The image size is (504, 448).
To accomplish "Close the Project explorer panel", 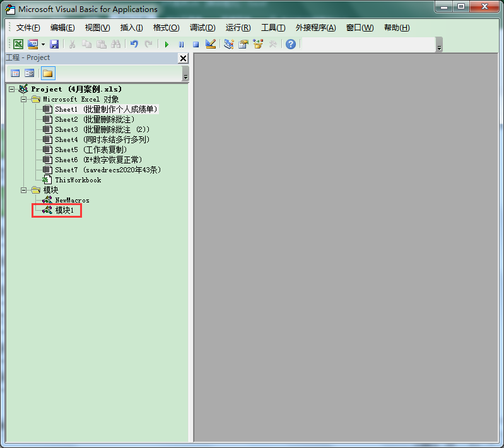I will click(x=183, y=59).
